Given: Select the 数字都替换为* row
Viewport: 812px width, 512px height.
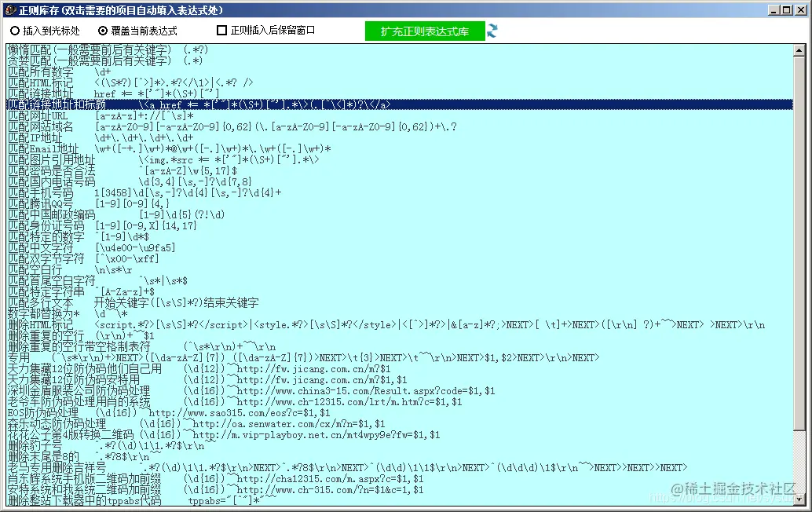Looking at the screenshot, I should pos(400,314).
